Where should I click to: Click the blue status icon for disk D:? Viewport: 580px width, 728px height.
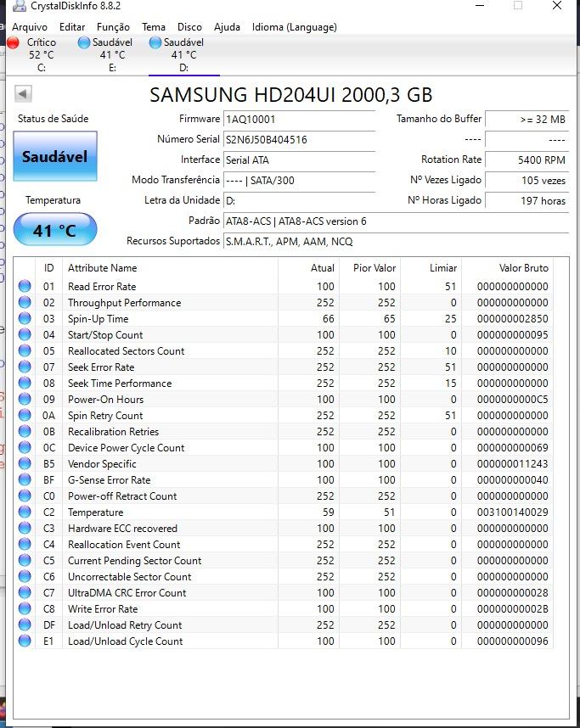pos(155,42)
